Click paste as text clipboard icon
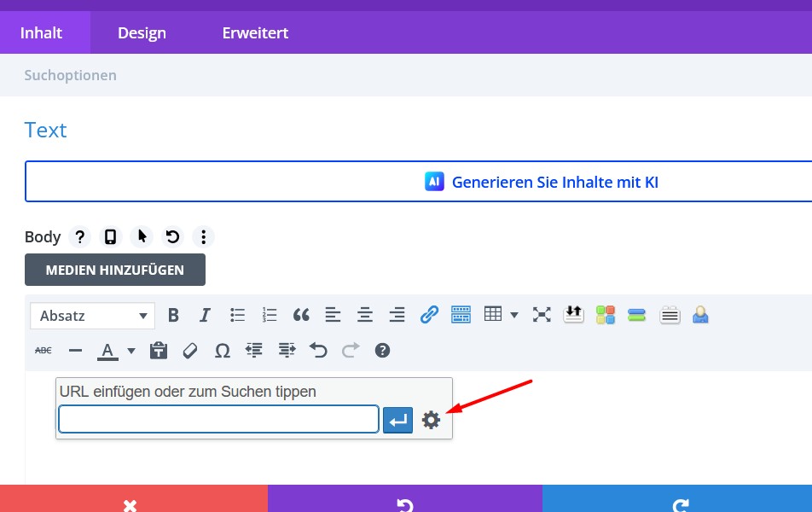812x512 pixels. (x=159, y=351)
